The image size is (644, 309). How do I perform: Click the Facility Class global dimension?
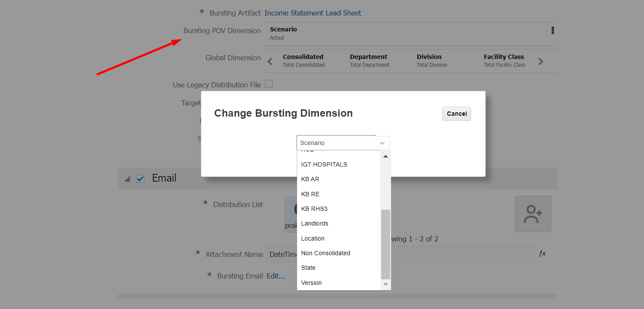point(504,60)
